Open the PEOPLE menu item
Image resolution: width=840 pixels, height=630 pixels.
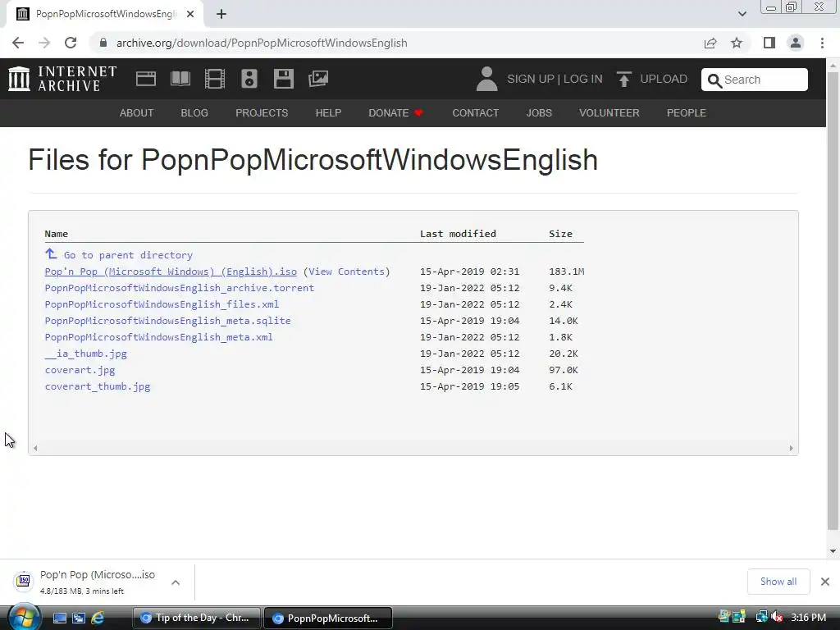[x=687, y=113]
